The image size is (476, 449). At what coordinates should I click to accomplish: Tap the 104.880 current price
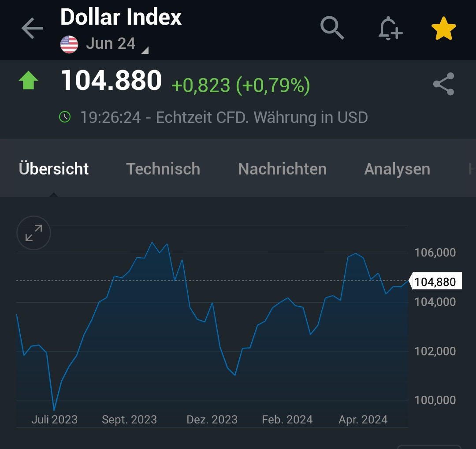pos(111,81)
